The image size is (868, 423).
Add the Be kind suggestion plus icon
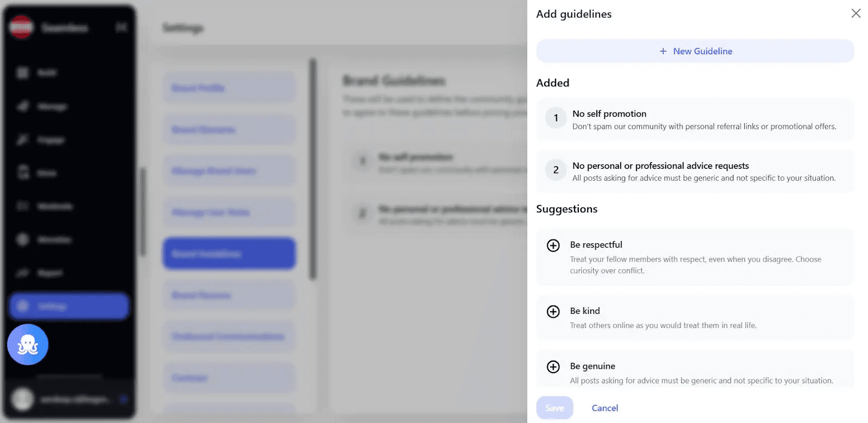click(553, 312)
